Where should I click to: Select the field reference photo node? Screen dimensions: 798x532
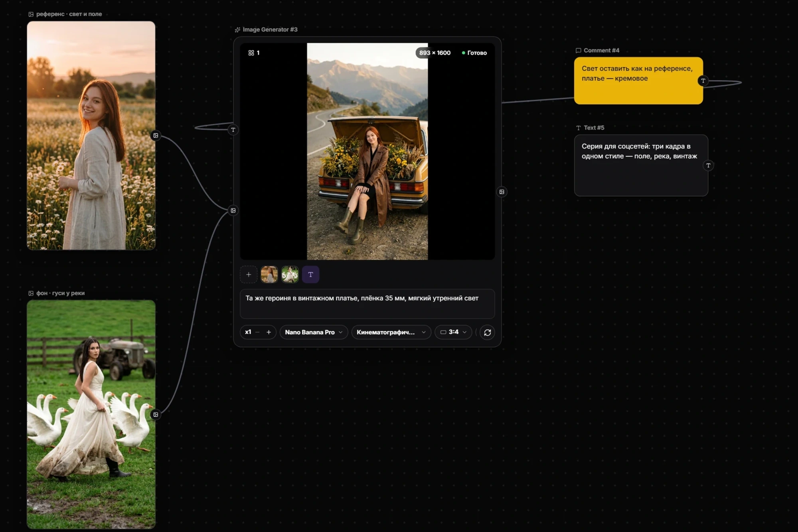pyautogui.click(x=91, y=136)
